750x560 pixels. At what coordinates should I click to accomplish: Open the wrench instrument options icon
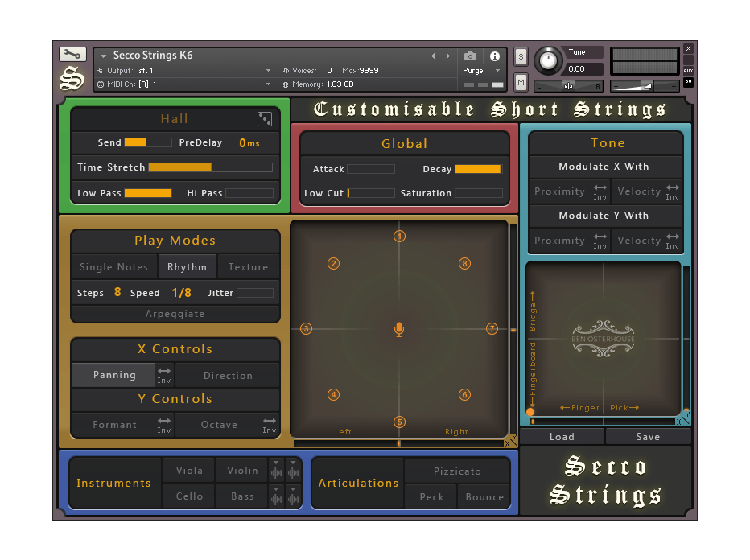(72, 54)
